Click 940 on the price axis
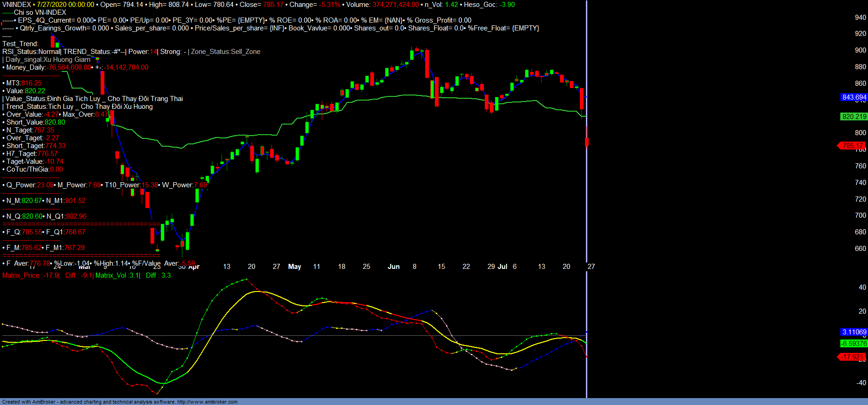The height and width of the screenshot is (405, 868). point(860,18)
